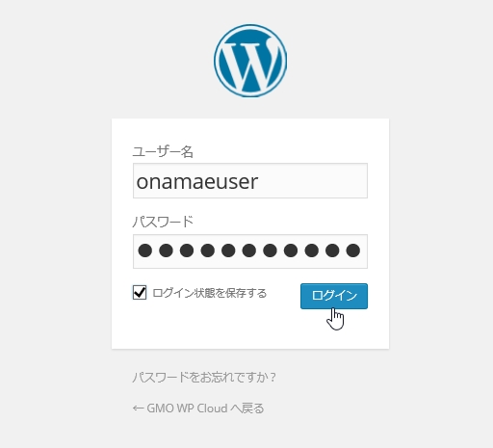
Task: Follow the GMO WP Cloud へ戻る link
Action: pyautogui.click(x=198, y=408)
